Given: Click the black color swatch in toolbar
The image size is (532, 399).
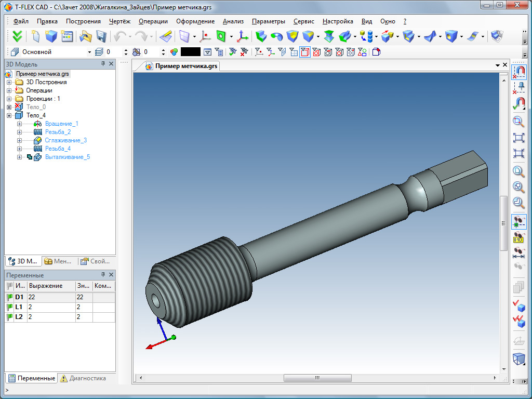Looking at the screenshot, I should tap(190, 52).
